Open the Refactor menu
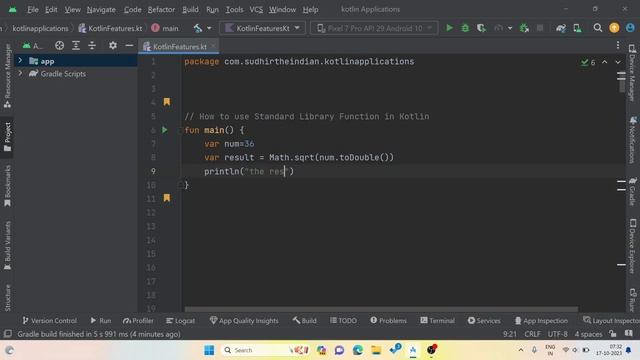The height and width of the screenshot is (360, 640). coord(161,9)
